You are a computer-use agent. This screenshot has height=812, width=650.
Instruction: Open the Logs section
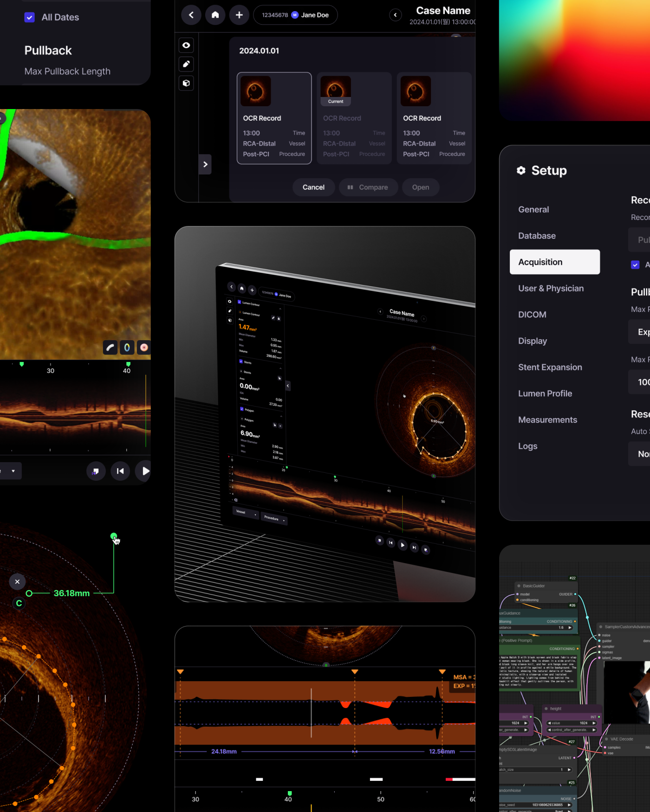click(x=528, y=446)
